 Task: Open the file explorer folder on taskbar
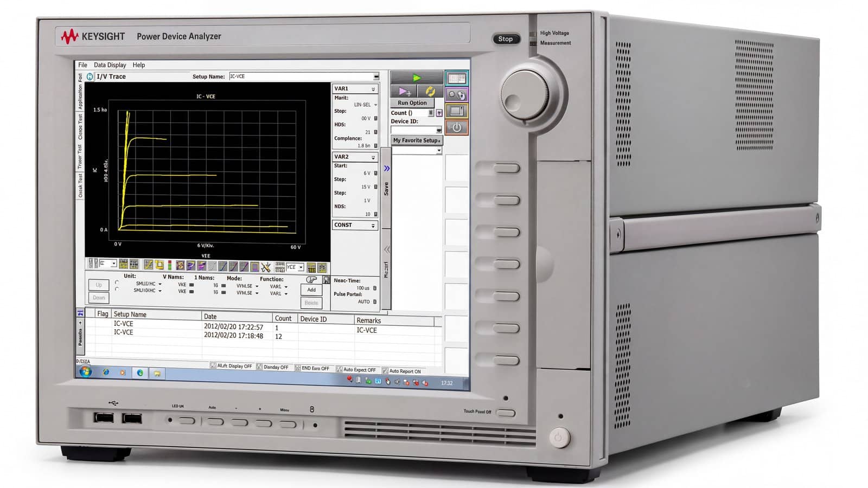click(x=157, y=374)
